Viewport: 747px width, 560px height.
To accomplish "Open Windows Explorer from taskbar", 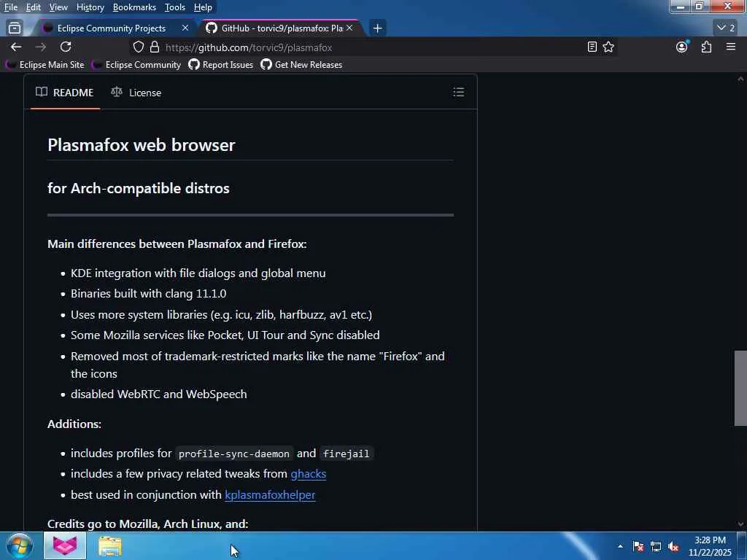I will tap(110, 546).
